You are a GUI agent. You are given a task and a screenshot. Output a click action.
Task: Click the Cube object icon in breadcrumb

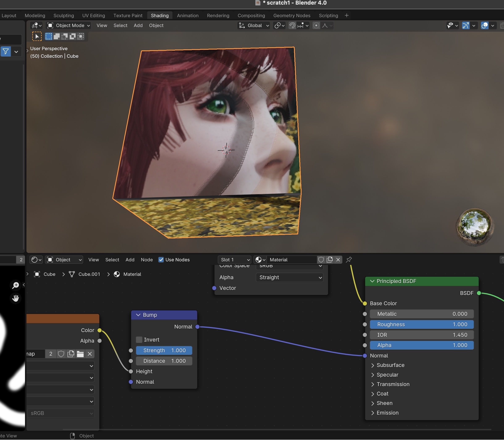[x=37, y=274]
